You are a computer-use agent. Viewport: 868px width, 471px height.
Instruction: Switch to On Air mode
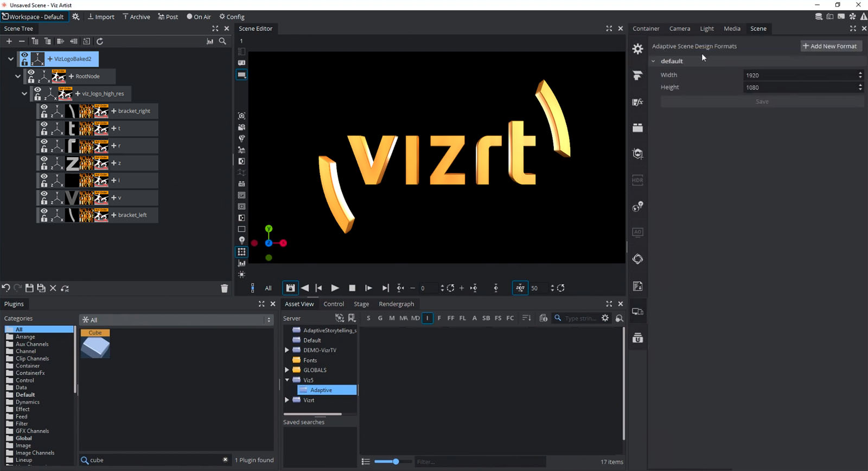coord(199,17)
